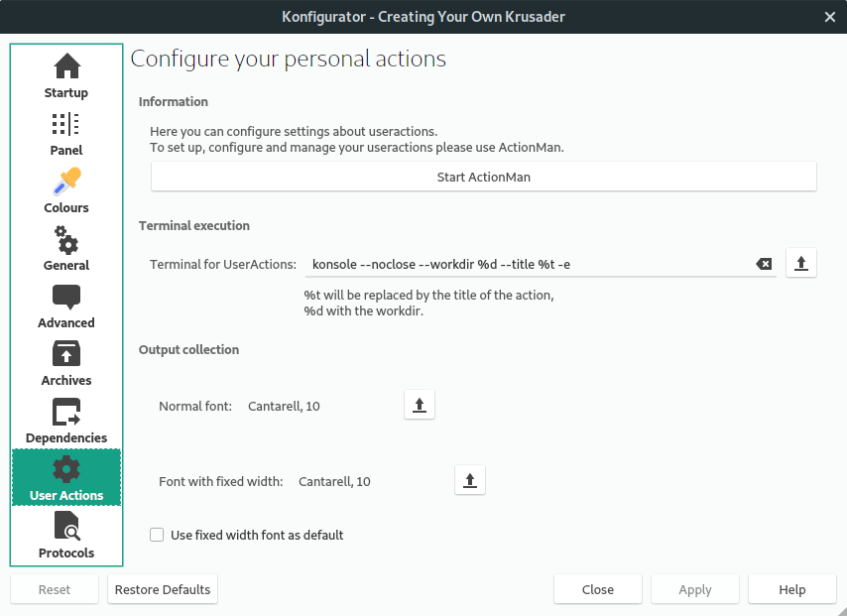Click the Protocols label in sidebar
Image resolution: width=847 pixels, height=616 pixels.
click(65, 554)
